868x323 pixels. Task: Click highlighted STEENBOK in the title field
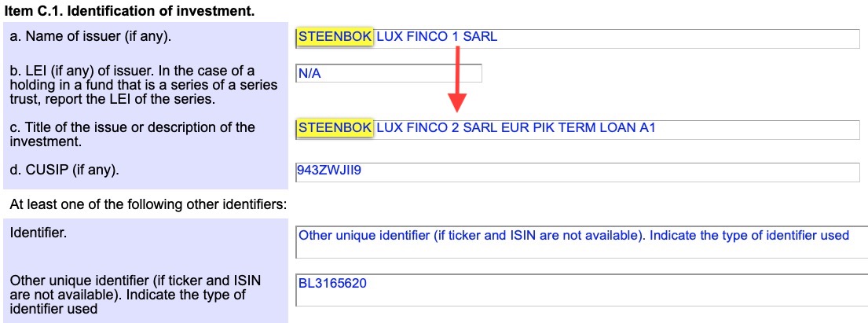(x=335, y=128)
